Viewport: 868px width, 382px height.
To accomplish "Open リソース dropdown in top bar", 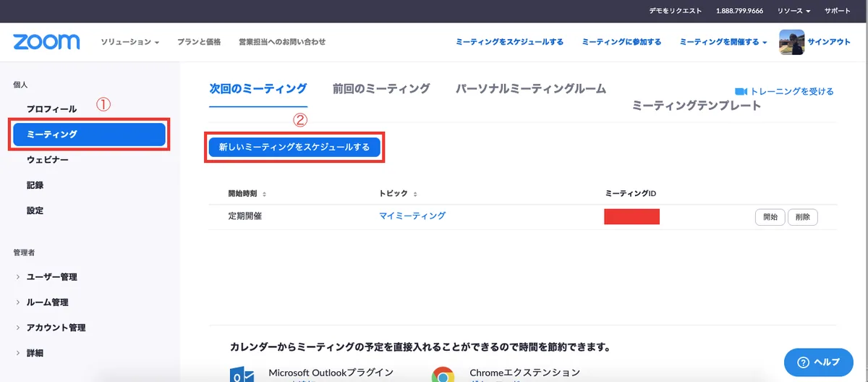I will pyautogui.click(x=793, y=11).
